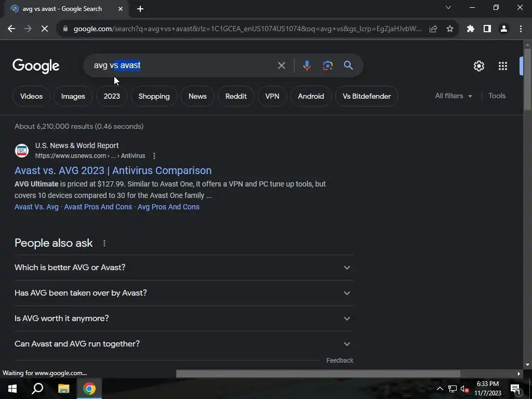Follow the Avast Pros And Cons sitelink
This screenshot has width=532, height=399.
point(98,207)
